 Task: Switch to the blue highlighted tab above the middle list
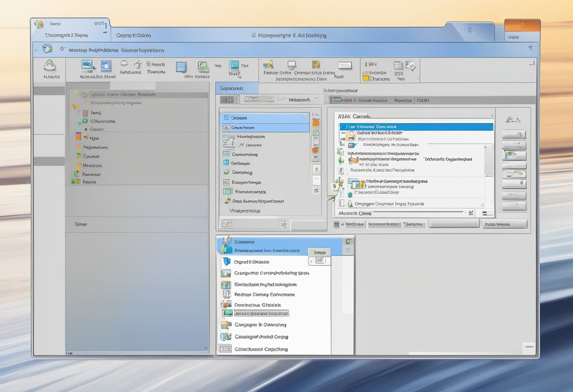(237, 88)
